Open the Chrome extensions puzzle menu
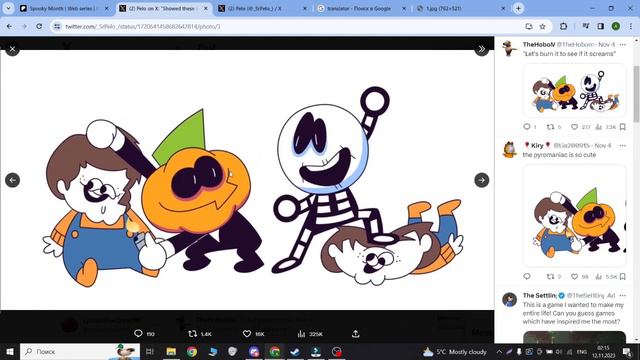Screen dimensions: 640x360 point(563,26)
